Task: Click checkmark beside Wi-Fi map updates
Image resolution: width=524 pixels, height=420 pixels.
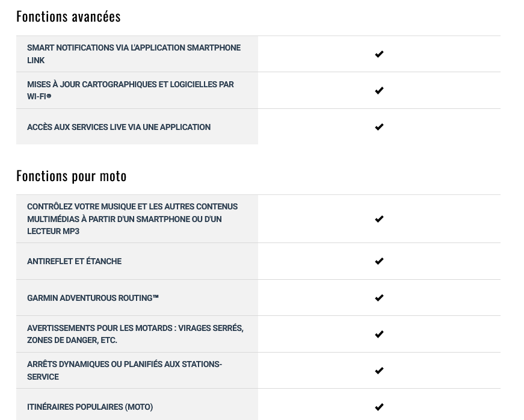Action: pos(379,90)
